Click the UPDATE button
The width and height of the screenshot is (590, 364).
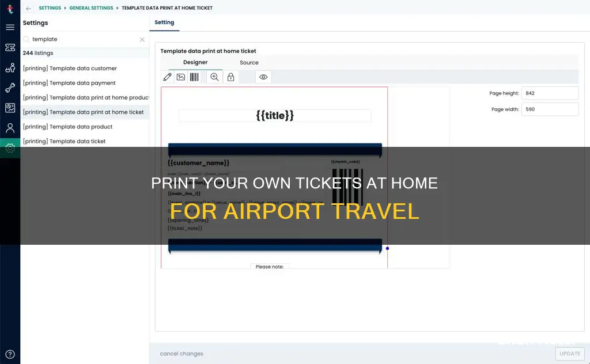[x=570, y=354]
